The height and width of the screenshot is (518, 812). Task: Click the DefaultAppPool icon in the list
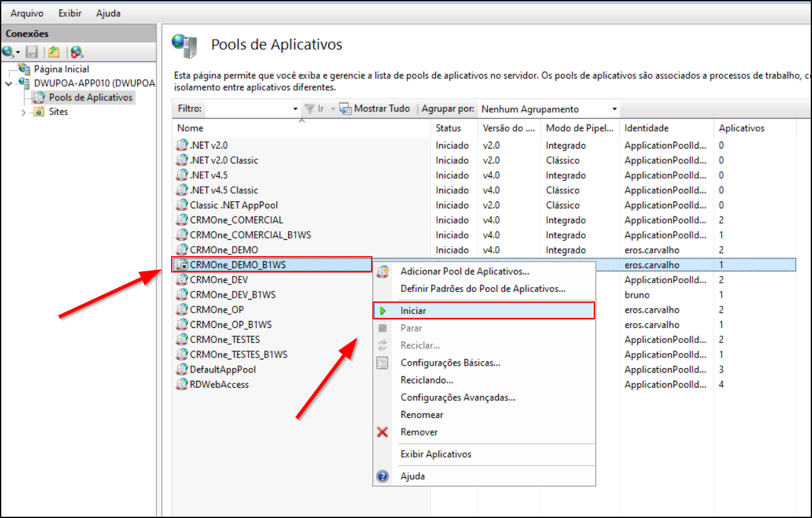[x=182, y=370]
